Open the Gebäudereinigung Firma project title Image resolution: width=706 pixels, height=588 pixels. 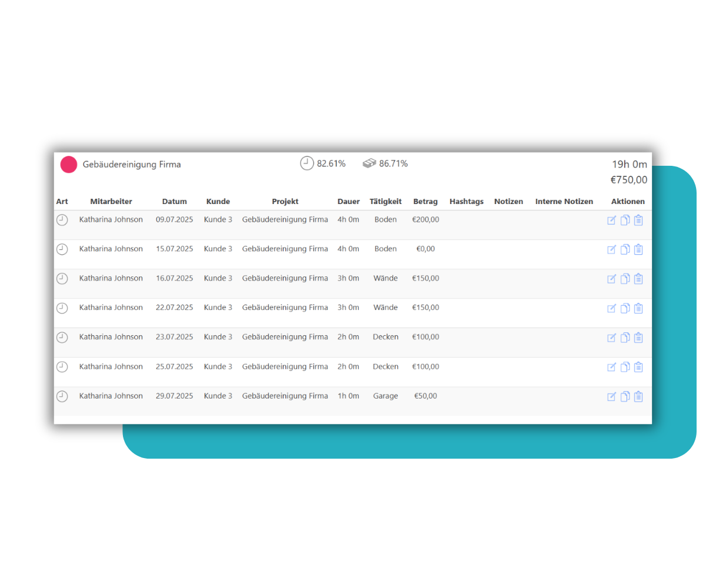tap(132, 165)
